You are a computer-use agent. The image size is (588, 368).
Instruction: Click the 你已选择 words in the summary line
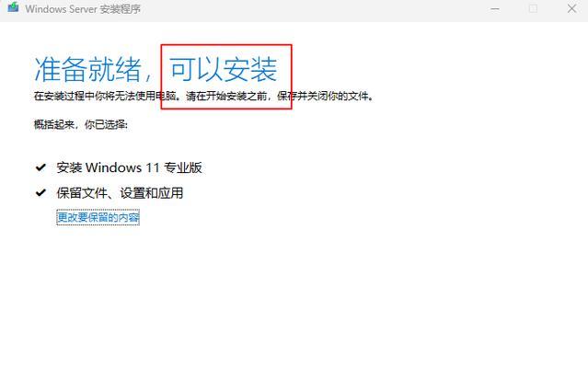(x=105, y=124)
